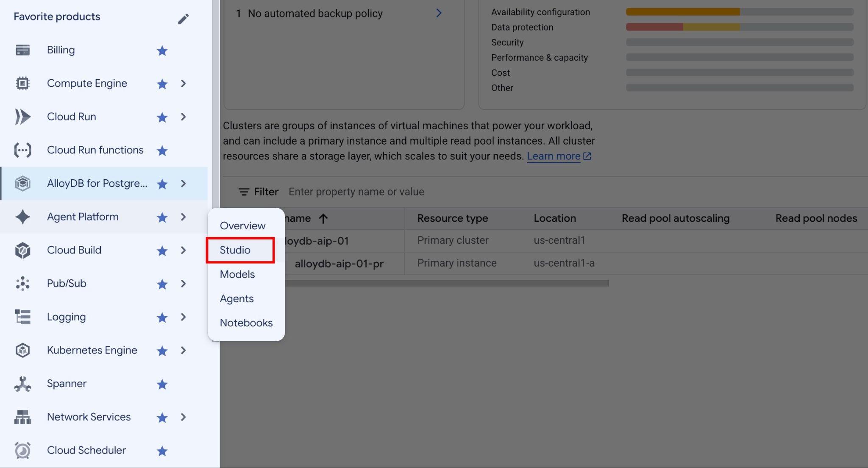The width and height of the screenshot is (868, 468).
Task: Click the edit pencil for Favorite products
Action: pyautogui.click(x=183, y=19)
